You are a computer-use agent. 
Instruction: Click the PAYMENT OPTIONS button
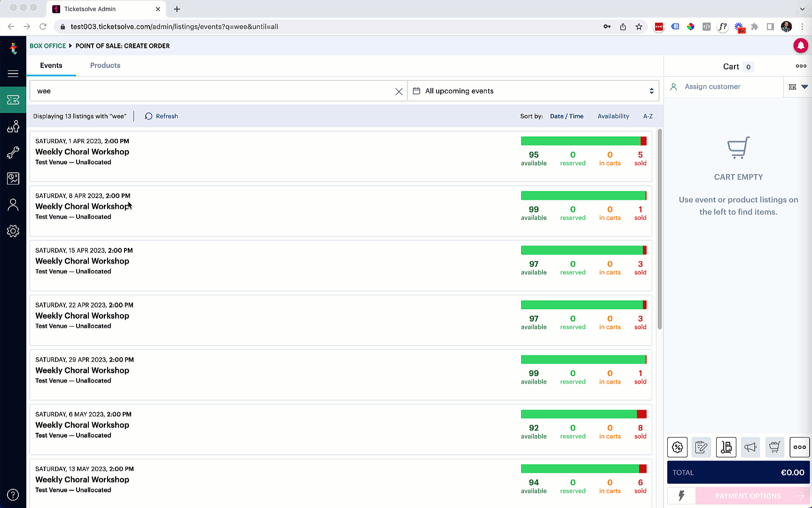(x=752, y=496)
